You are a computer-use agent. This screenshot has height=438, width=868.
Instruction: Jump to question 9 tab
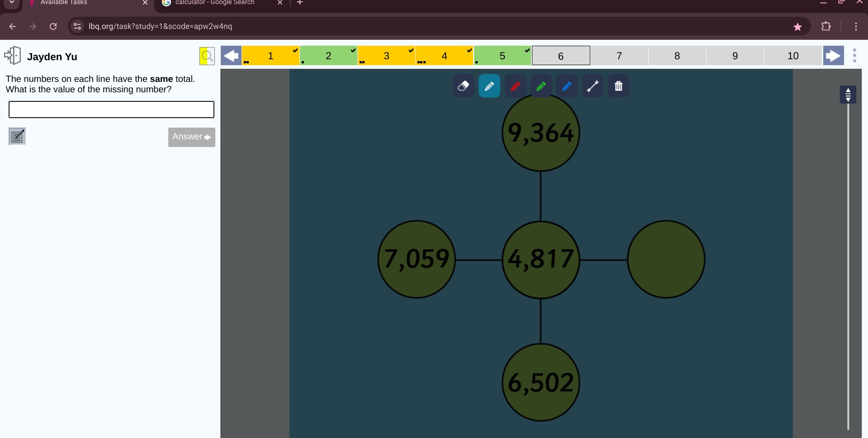pyautogui.click(x=735, y=56)
